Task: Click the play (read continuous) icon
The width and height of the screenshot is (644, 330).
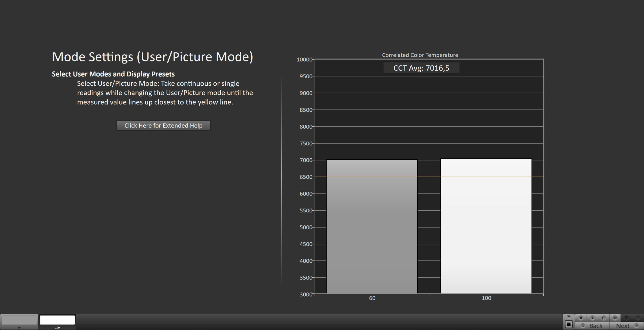Action: click(x=592, y=318)
